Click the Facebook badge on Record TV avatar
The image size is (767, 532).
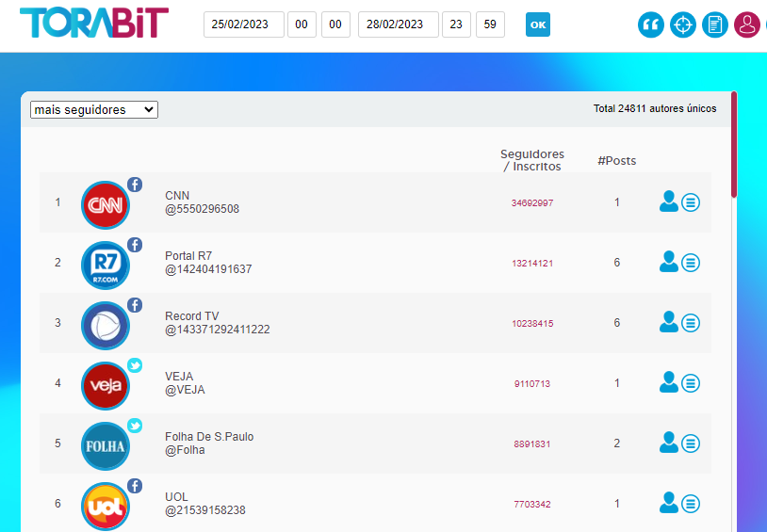(135, 305)
